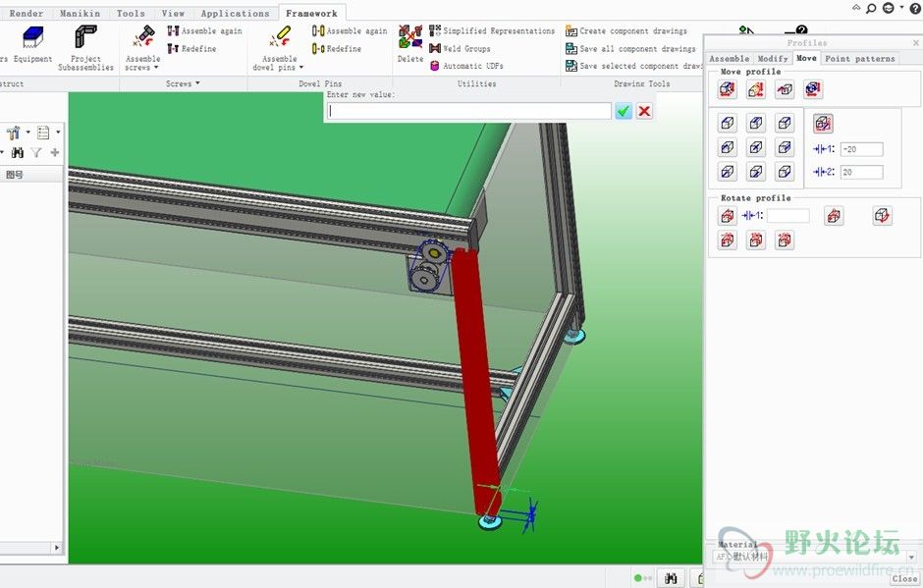This screenshot has height=588, width=923.
Task: Cancel the value entry with red X
Action: (644, 111)
